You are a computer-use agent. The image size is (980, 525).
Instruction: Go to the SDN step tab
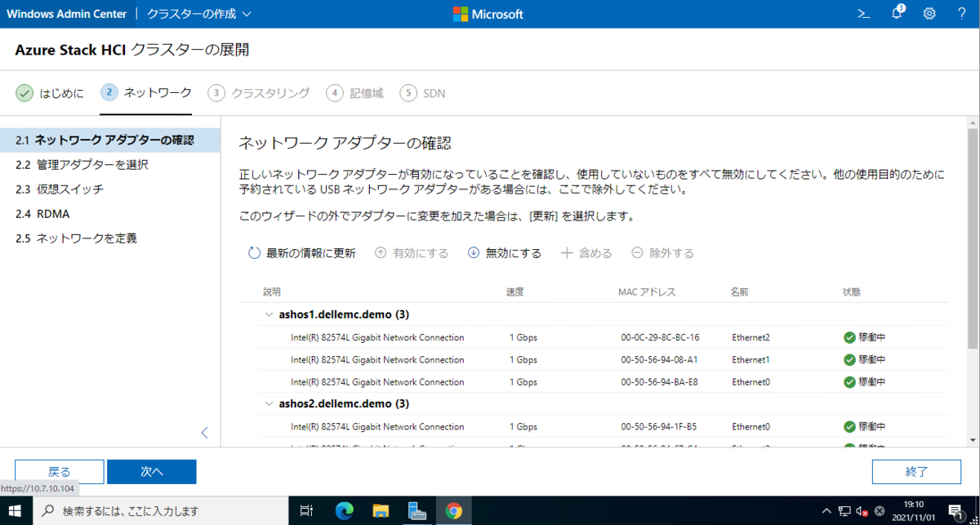(x=422, y=93)
